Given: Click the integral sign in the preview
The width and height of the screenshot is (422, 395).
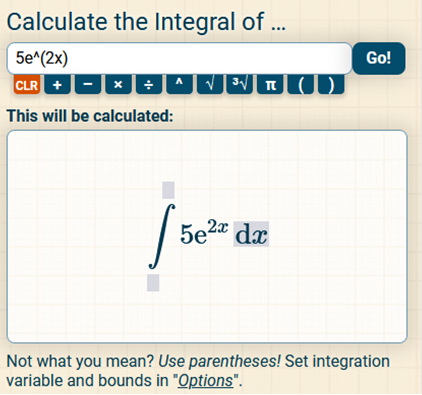Looking at the screenshot, I should [x=162, y=236].
